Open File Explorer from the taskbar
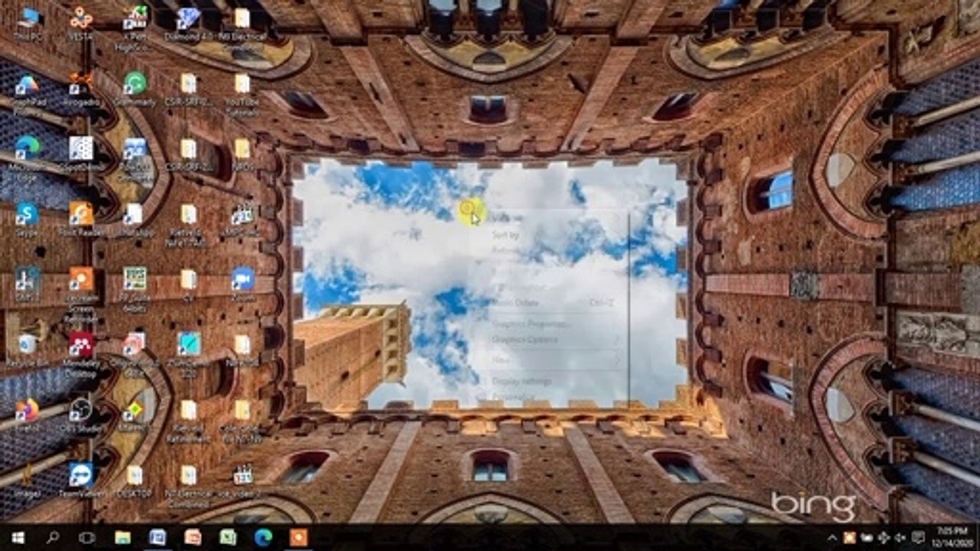The width and height of the screenshot is (980, 551). pos(122,537)
